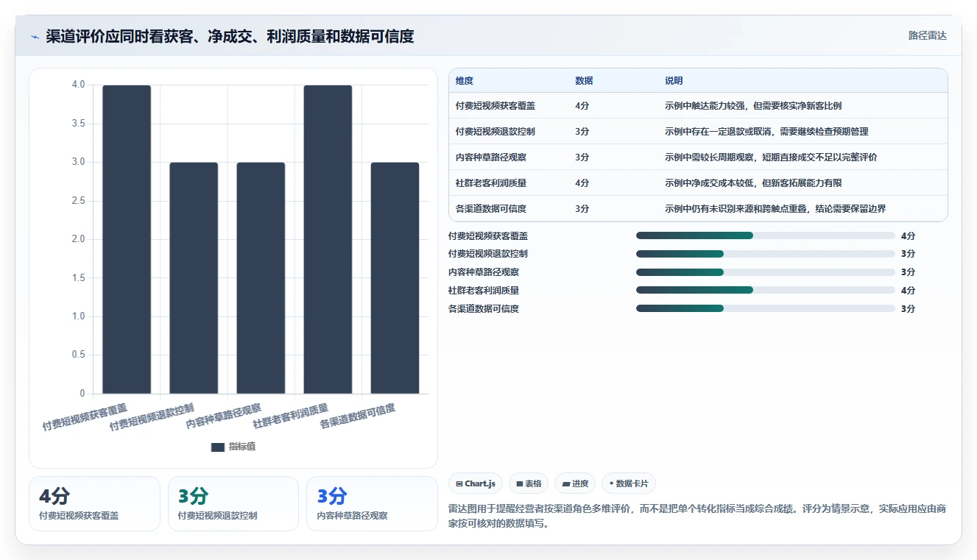Viewport: 977px width, 560px height.
Task: Click the 社群老客利润质量 bar in the chart
Action: (x=328, y=239)
